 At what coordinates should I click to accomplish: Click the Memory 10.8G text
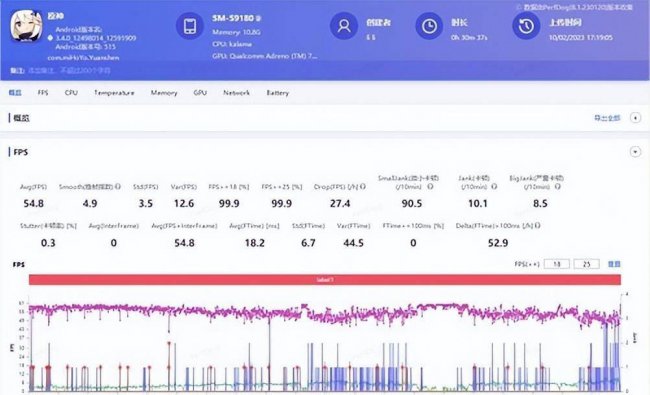coord(236,32)
